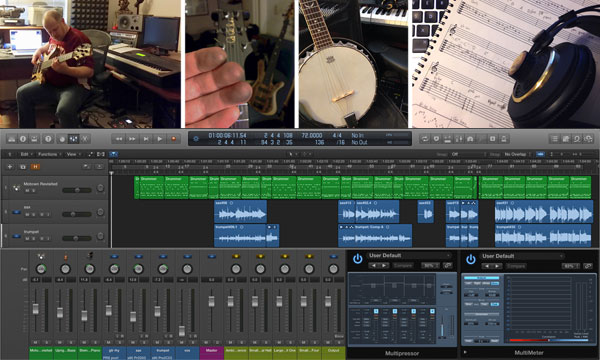Bypass MultiMeter with its power button

tap(471, 259)
